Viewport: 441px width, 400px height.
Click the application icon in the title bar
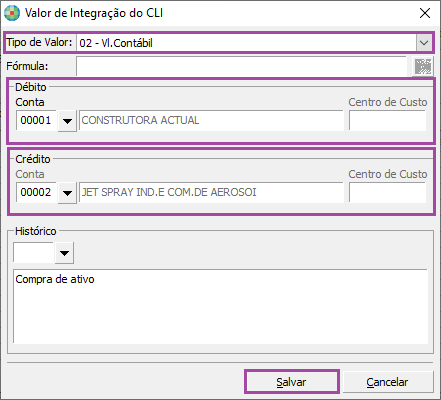pyautogui.click(x=12, y=13)
